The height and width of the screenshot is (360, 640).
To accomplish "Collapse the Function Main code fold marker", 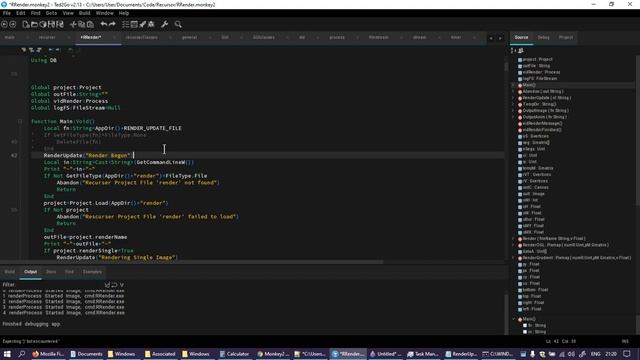I will pos(20,121).
